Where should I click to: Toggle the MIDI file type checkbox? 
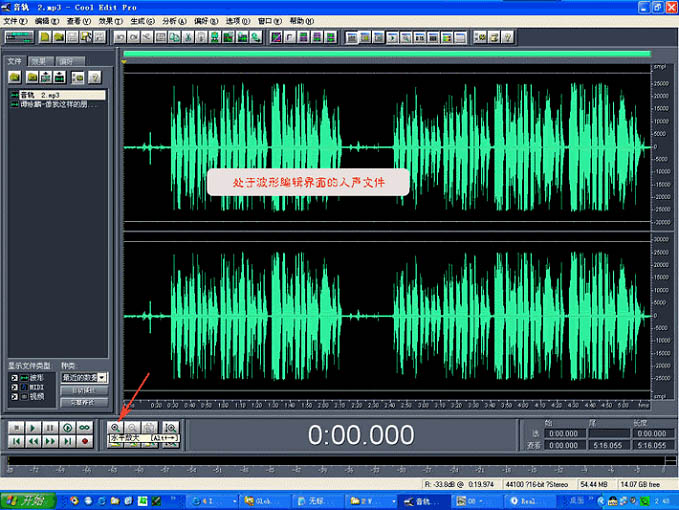14,387
